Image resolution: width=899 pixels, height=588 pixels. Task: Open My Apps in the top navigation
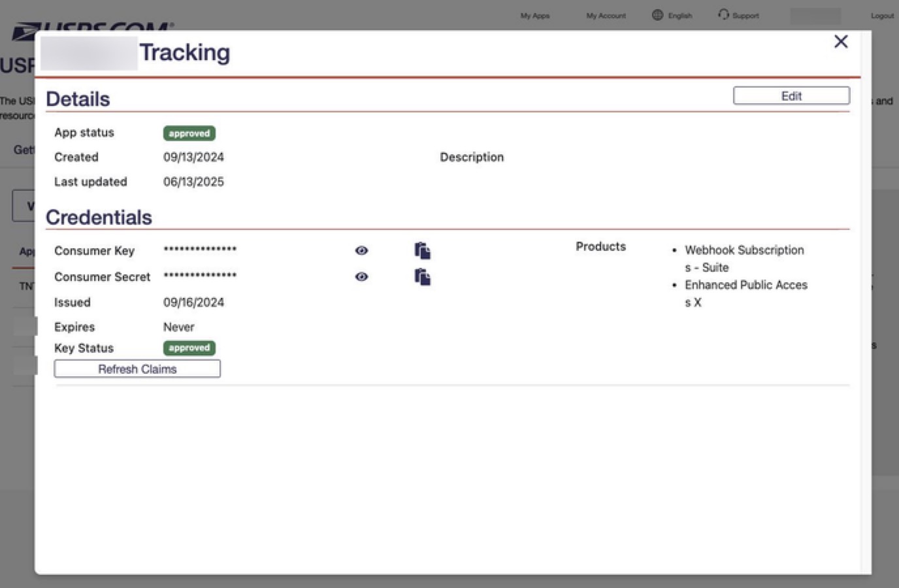535,16
